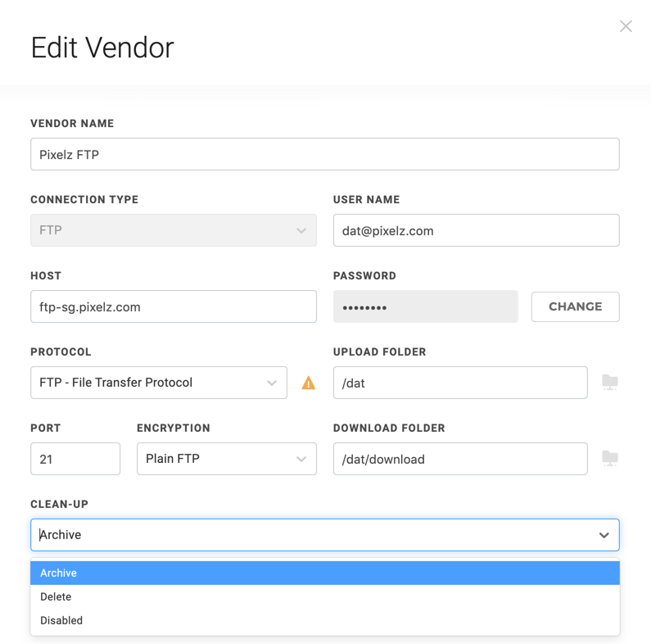The height and width of the screenshot is (644, 651).
Task: Click the orange warning icon beside Protocol
Action: point(309,383)
